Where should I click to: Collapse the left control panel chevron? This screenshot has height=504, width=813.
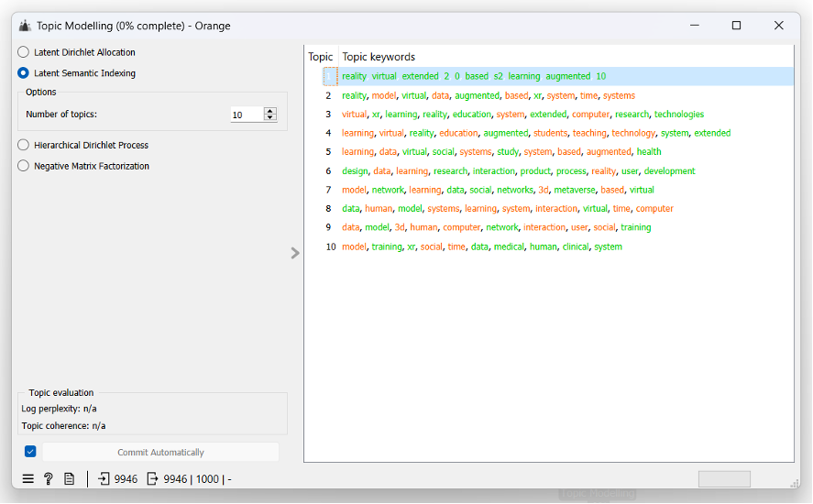coord(295,253)
